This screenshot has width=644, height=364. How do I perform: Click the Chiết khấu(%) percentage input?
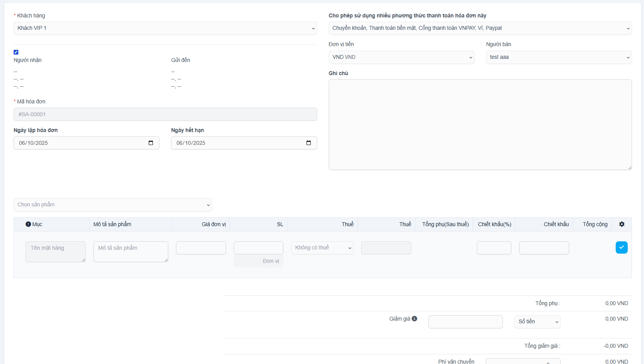494,248
